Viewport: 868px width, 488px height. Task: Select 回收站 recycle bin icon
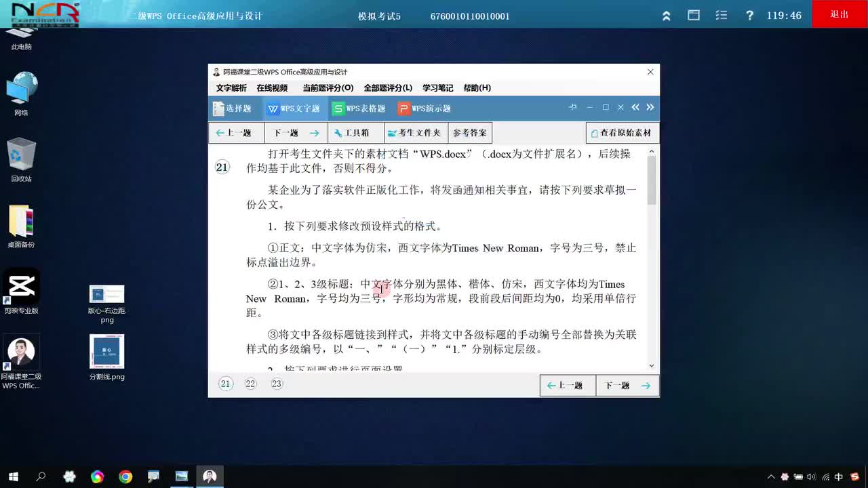coord(21,160)
